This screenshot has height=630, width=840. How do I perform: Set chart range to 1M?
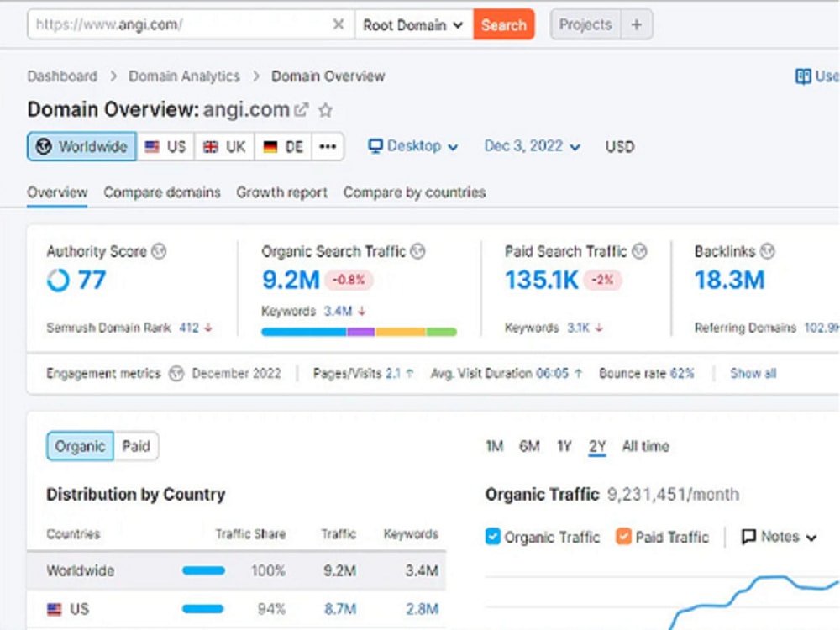(x=494, y=446)
